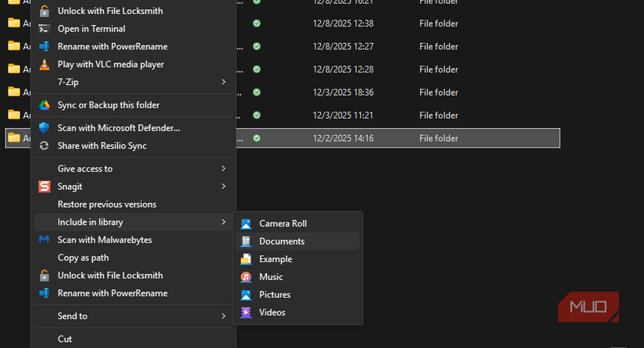Viewport: 644px width, 348px height.
Task: Click the Cut menu entry
Action: coord(65,339)
